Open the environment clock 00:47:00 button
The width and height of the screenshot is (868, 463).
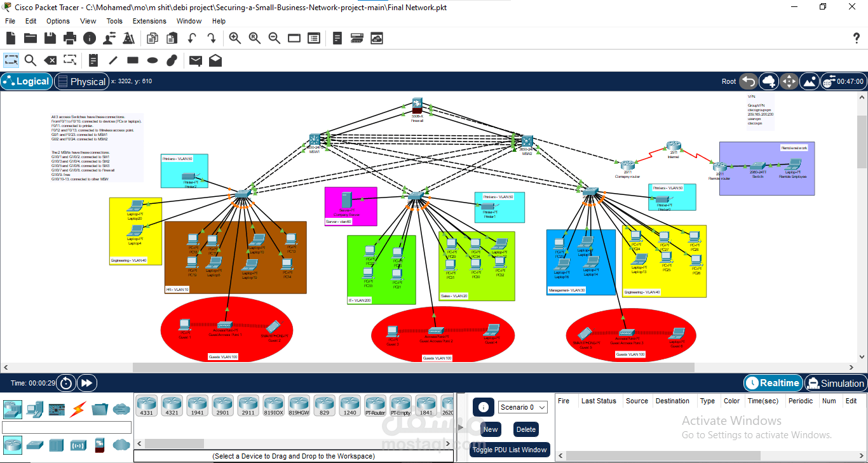pos(843,81)
